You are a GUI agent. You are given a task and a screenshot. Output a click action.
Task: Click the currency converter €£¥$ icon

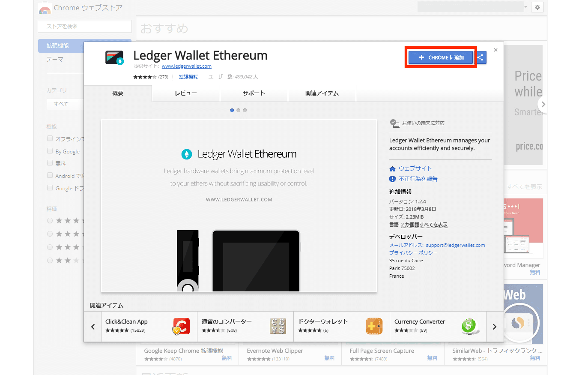(278, 326)
